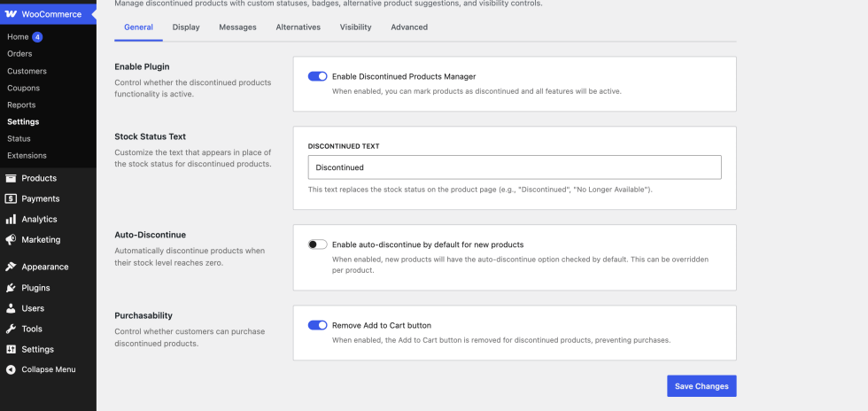This screenshot has height=411, width=868.
Task: Open the Advanced settings tab
Action: click(409, 27)
